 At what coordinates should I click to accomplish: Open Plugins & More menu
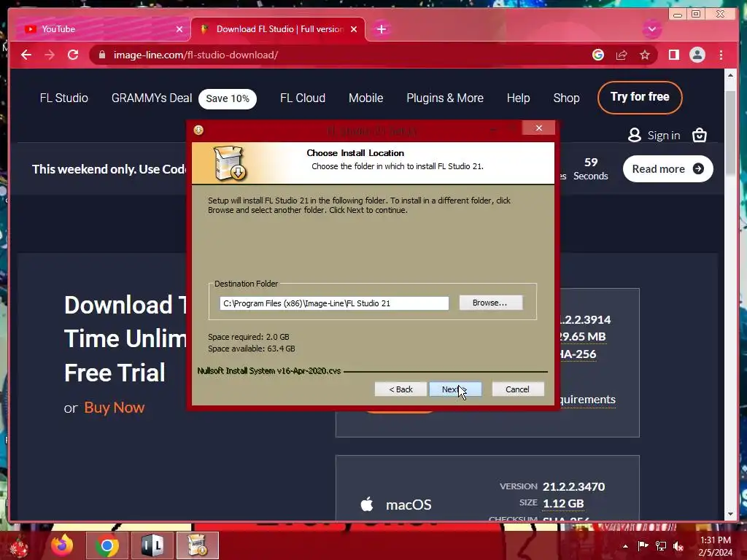click(444, 98)
